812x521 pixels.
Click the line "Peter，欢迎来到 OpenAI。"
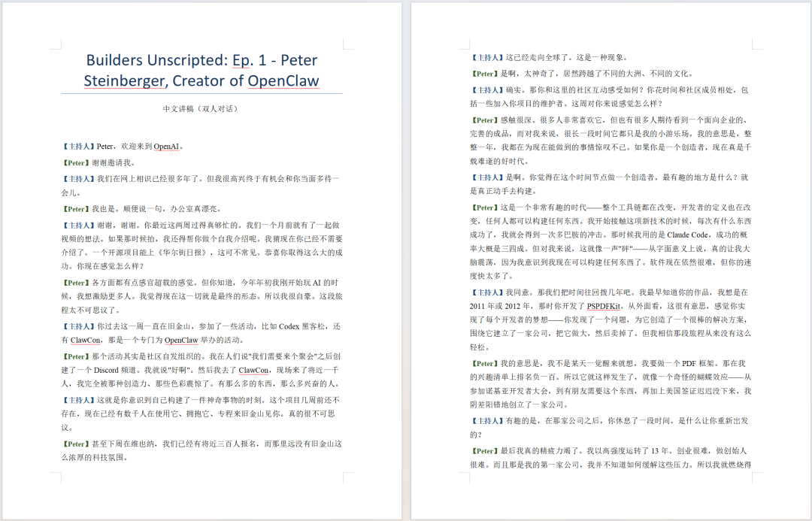(x=141, y=147)
